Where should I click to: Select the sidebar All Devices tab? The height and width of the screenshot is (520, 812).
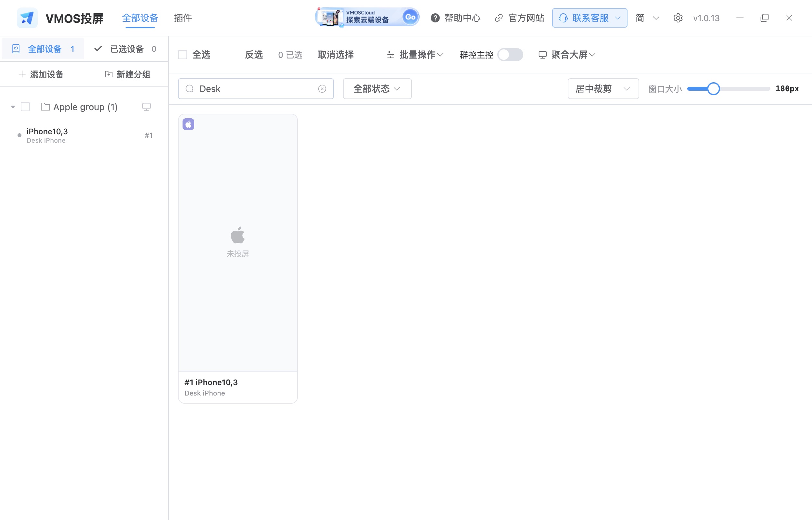pyautogui.click(x=43, y=49)
